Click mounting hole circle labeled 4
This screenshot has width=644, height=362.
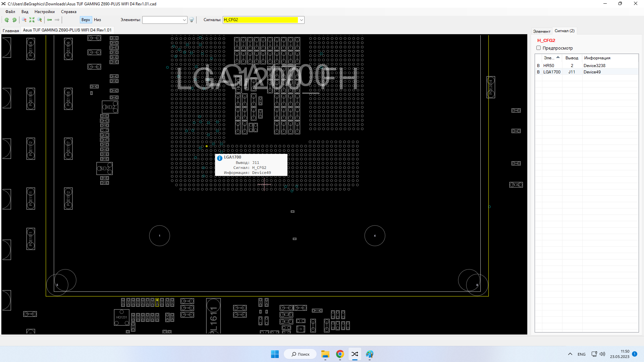[x=375, y=236]
